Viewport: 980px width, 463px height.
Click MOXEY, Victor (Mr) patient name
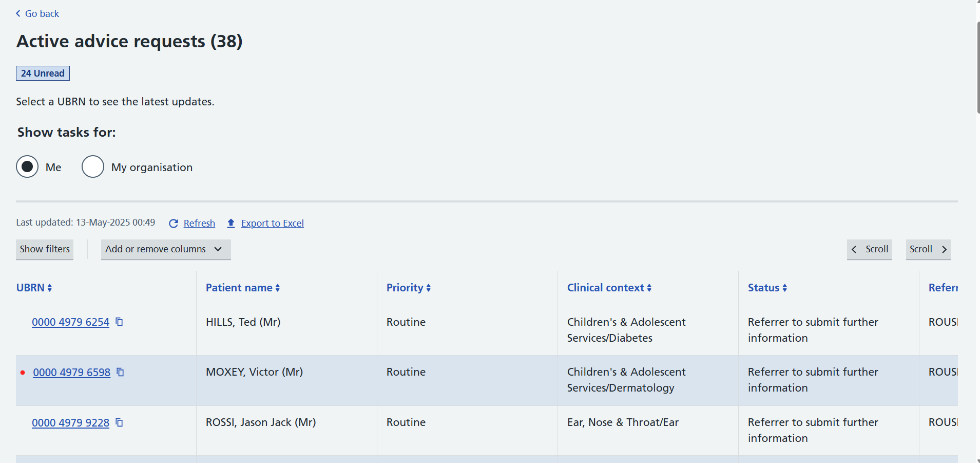(x=254, y=372)
